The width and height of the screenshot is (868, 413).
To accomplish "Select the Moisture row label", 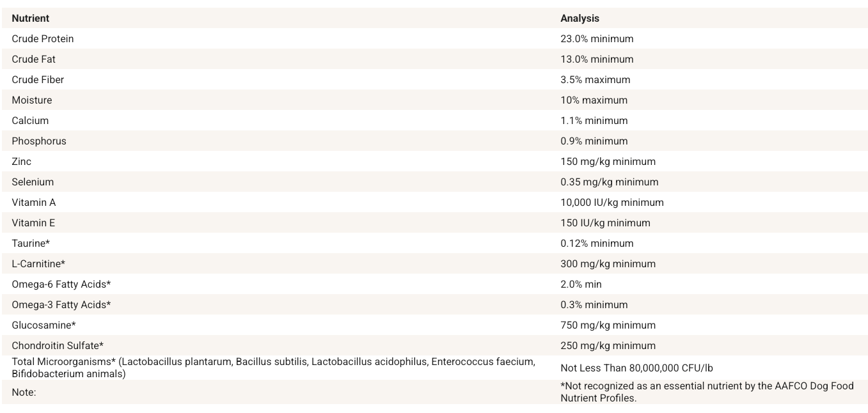I will (31, 100).
